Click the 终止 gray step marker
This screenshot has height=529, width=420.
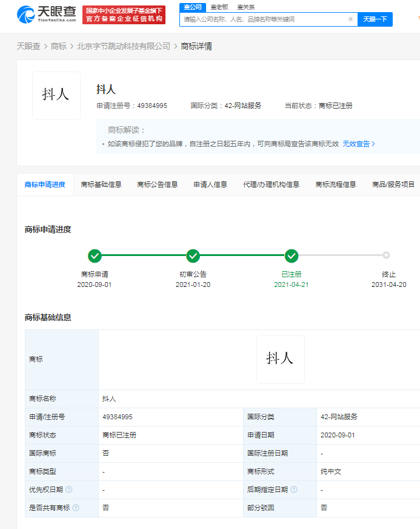point(386,255)
